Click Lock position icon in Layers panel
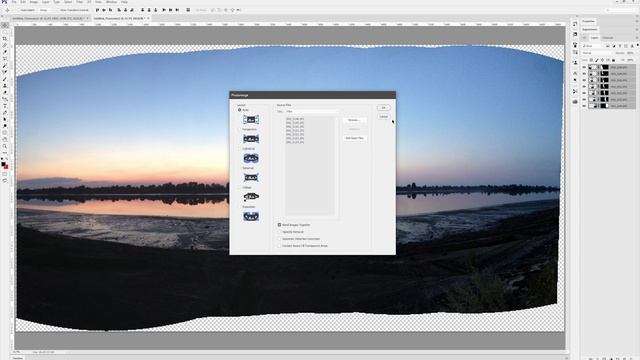This screenshot has height=360, width=640. point(602,60)
